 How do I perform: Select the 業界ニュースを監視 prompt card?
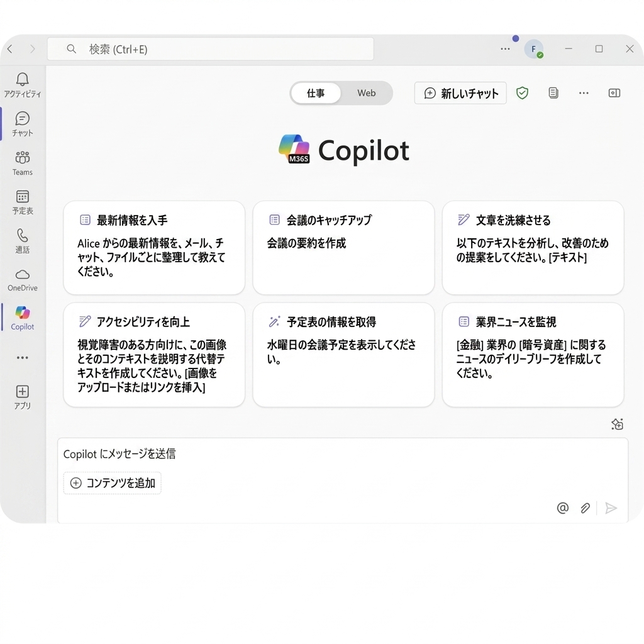533,355
